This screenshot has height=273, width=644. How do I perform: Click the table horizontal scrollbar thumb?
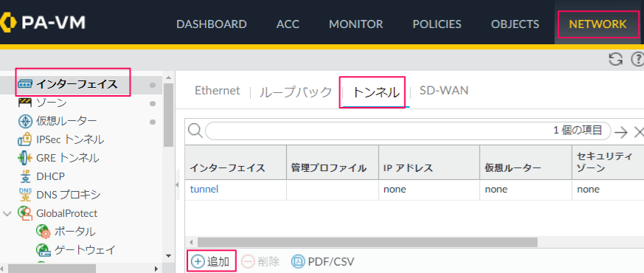(x=367, y=242)
